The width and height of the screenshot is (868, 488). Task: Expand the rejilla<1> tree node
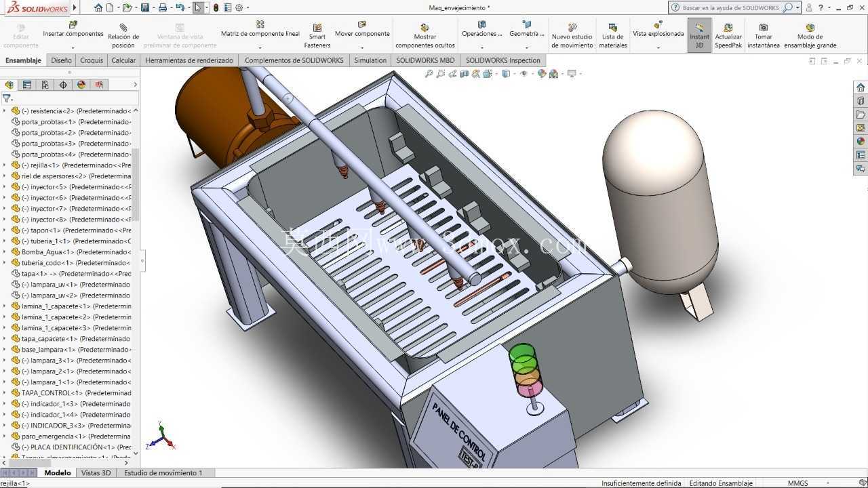(5, 165)
